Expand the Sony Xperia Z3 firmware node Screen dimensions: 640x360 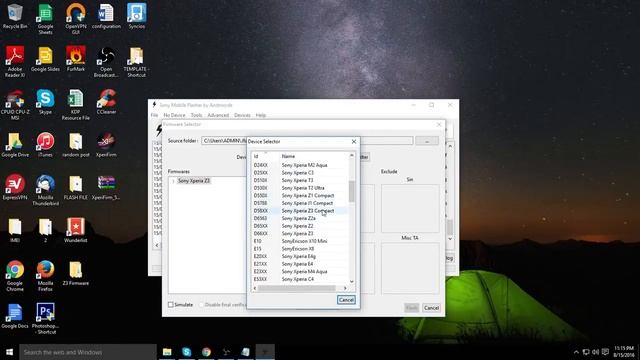pyautogui.click(x=173, y=181)
